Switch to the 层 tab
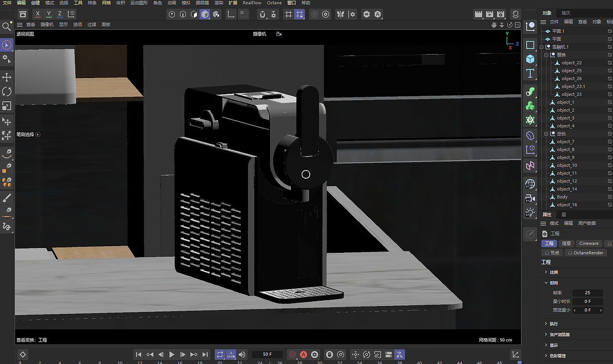The image size is (613, 364). tap(564, 215)
